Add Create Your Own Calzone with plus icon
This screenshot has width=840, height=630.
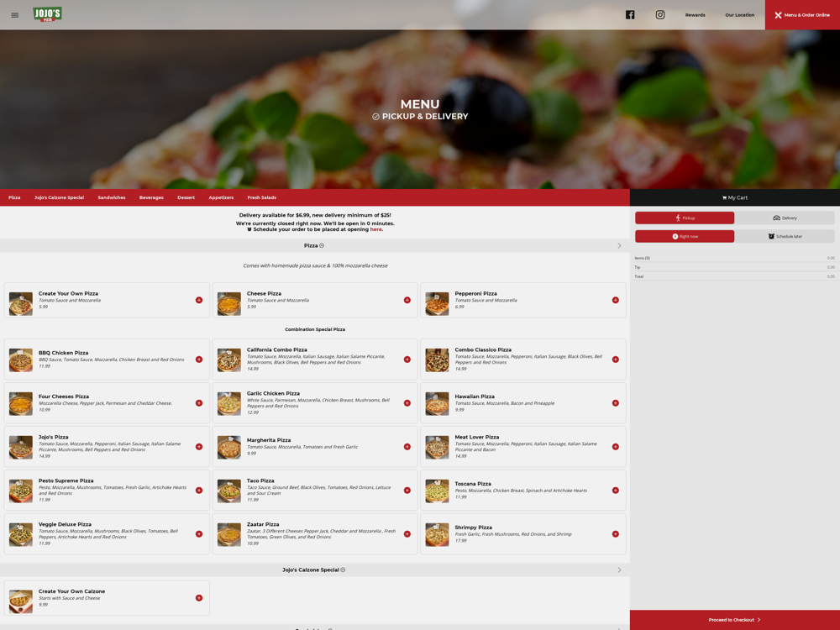[x=199, y=598]
